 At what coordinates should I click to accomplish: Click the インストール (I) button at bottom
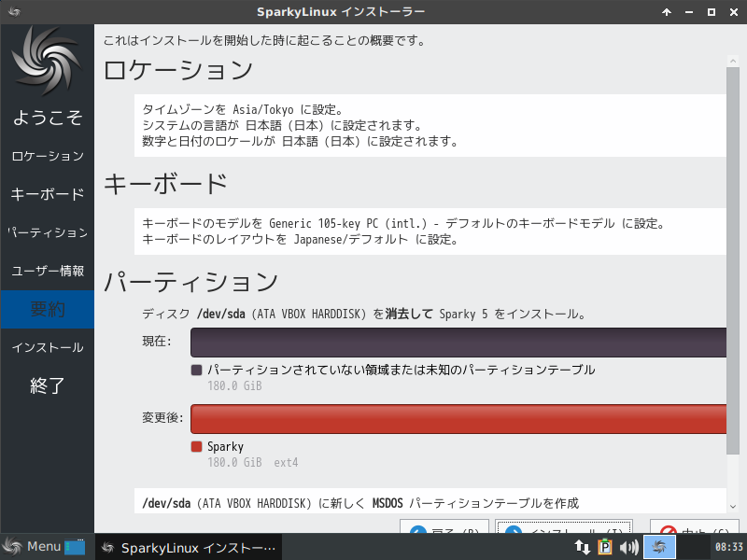click(564, 526)
